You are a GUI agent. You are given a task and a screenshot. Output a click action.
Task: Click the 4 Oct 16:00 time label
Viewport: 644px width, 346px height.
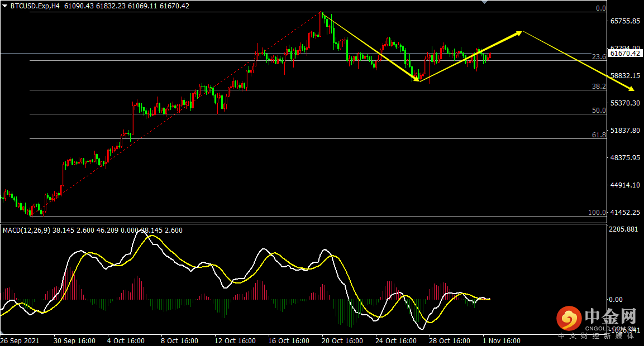click(x=126, y=340)
